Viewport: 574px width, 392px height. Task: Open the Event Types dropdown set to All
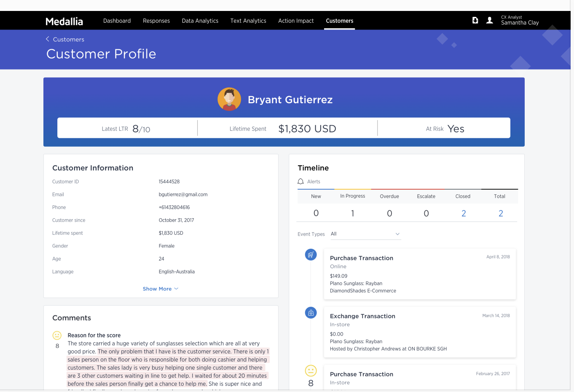365,234
